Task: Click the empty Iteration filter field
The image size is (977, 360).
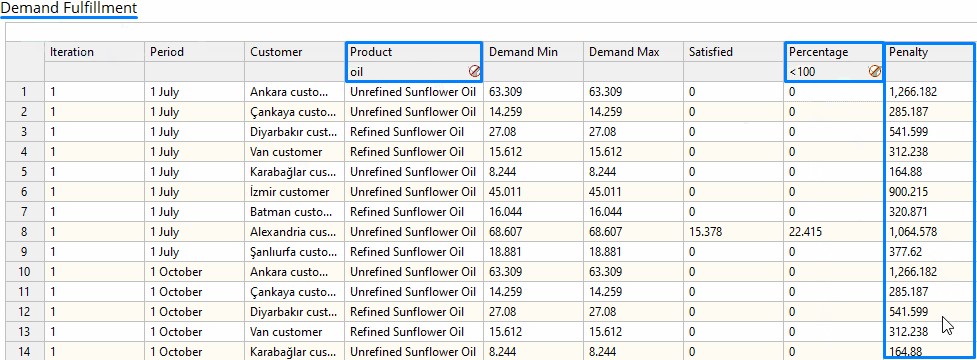Action: coord(95,72)
